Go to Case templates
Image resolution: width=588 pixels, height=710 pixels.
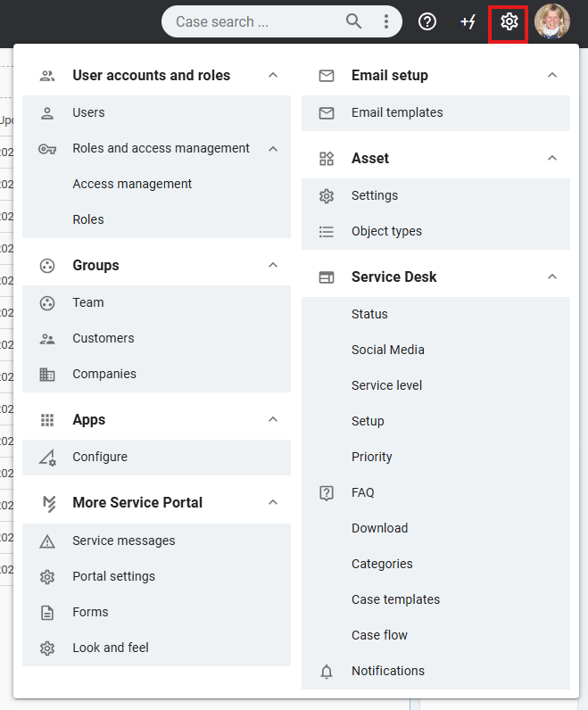[x=395, y=599]
